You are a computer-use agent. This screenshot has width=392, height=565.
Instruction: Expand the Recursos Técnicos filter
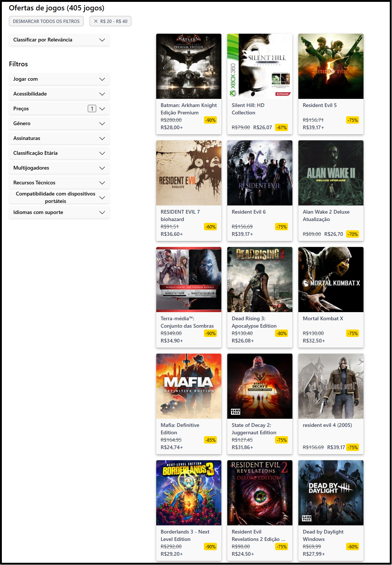pos(59,183)
